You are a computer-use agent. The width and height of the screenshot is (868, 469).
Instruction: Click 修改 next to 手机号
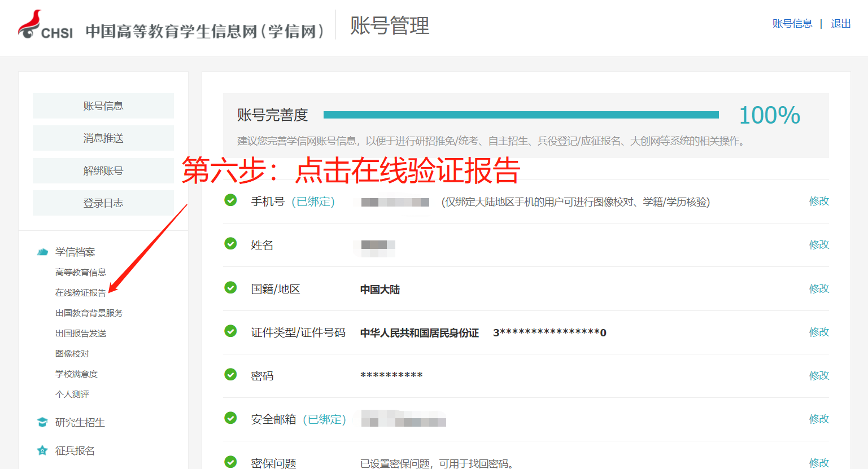click(x=818, y=200)
